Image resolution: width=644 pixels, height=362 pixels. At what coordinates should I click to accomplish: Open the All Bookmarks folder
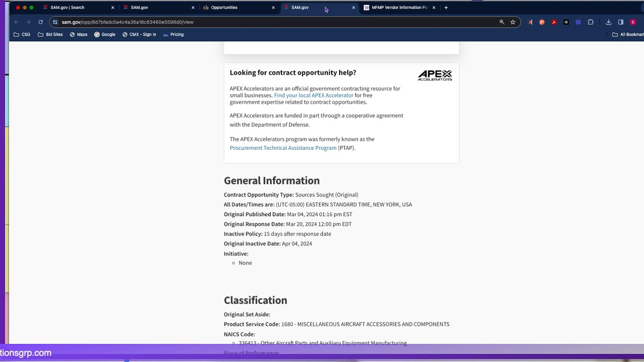click(628, 35)
